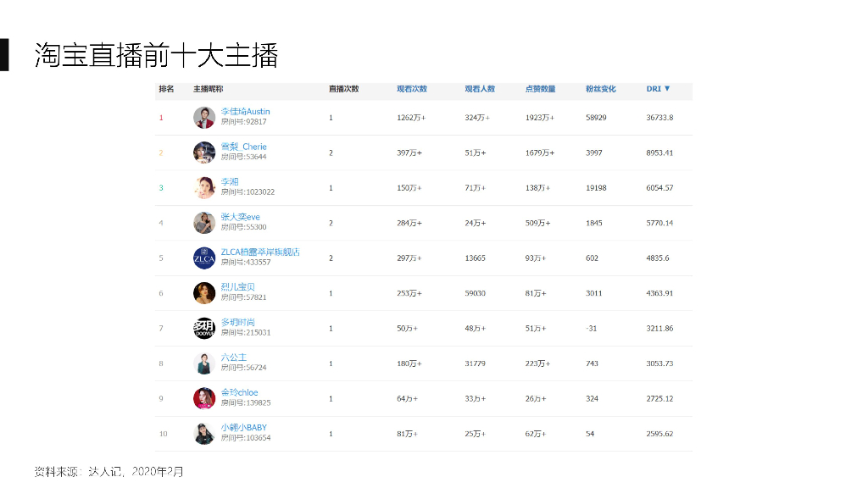Click the avatar next to 烈儿宝贝
The width and height of the screenshot is (868, 488).
coord(204,293)
